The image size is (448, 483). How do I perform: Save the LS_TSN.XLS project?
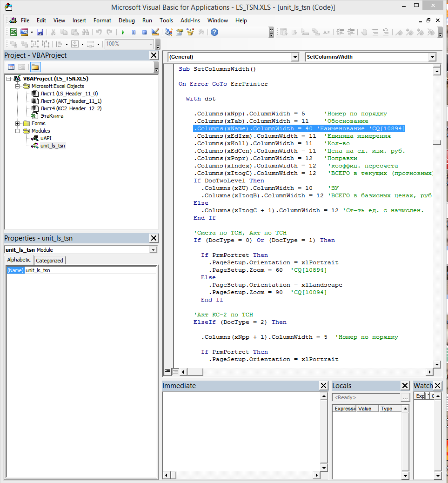pyautogui.click(x=40, y=32)
